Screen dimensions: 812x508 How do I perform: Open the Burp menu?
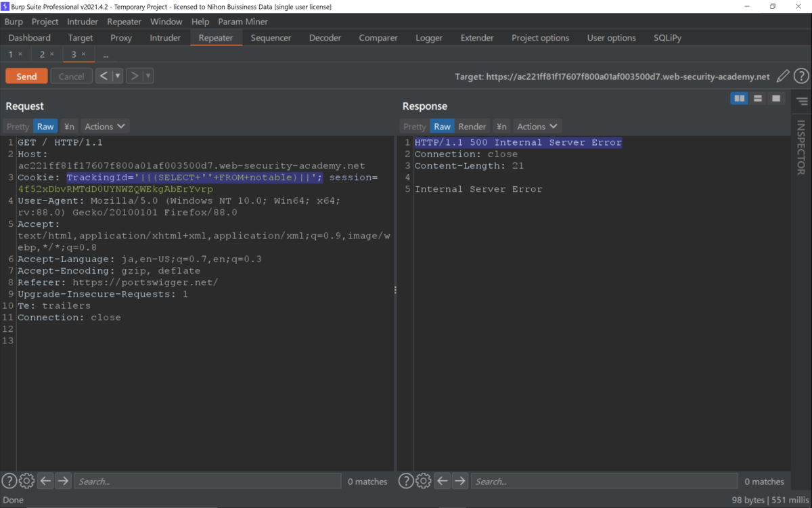click(14, 22)
